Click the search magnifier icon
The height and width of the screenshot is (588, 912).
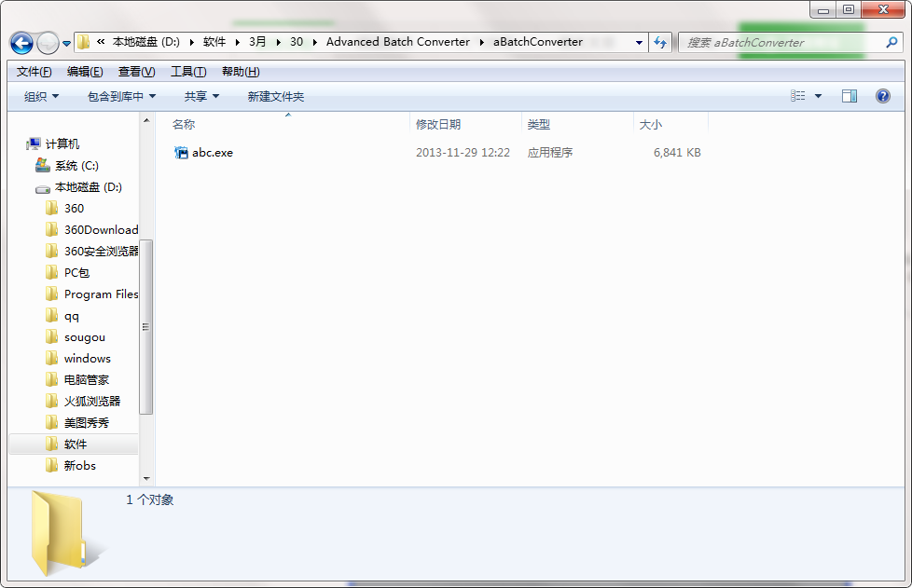[x=891, y=43]
